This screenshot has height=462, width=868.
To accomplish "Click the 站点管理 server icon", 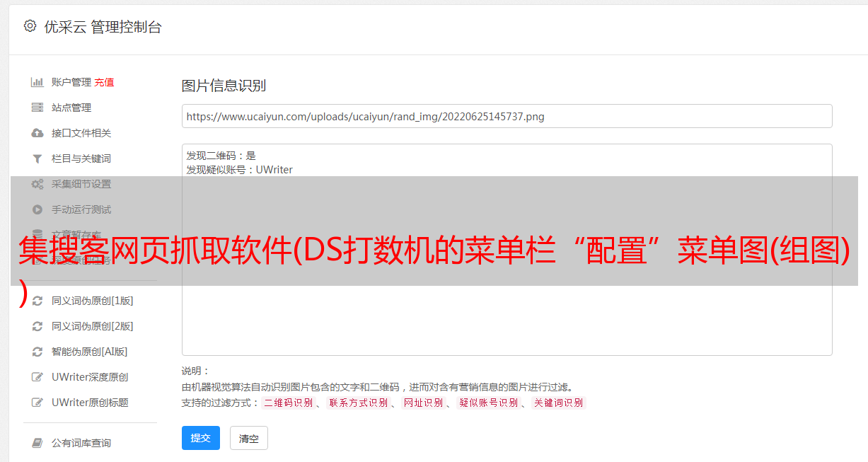I will pos(37,108).
